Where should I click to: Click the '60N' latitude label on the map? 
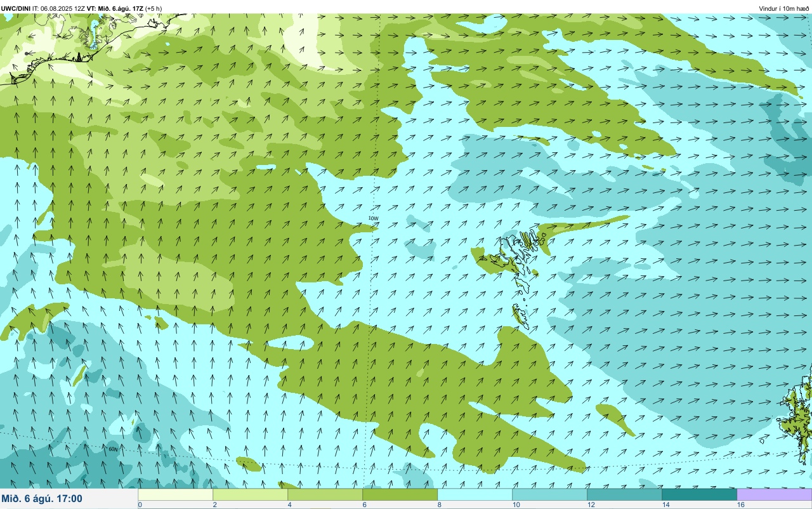113,449
